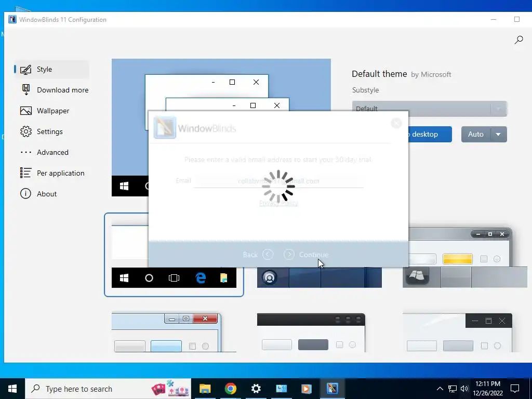
Task: Open Google Chrome from taskbar
Action: 230,389
